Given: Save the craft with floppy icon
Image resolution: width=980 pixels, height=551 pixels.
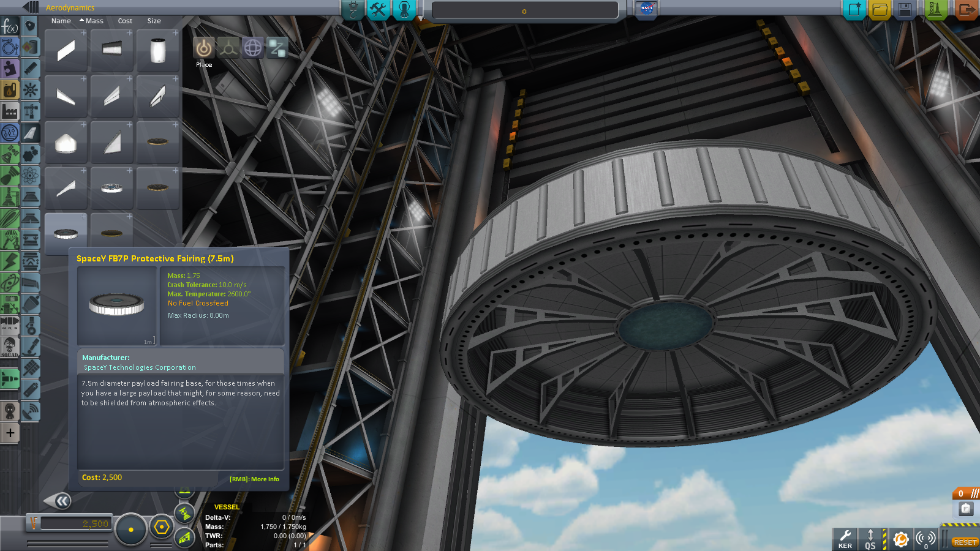Looking at the screenshot, I should pyautogui.click(x=905, y=9).
